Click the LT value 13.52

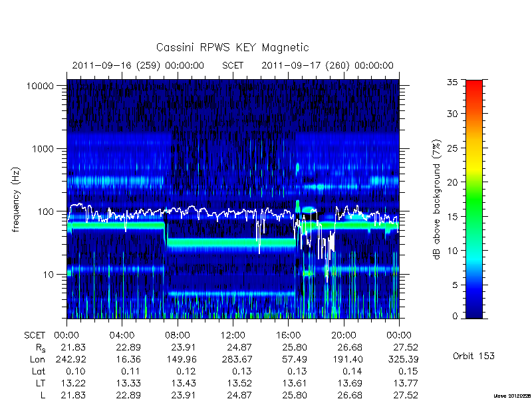pos(239,384)
